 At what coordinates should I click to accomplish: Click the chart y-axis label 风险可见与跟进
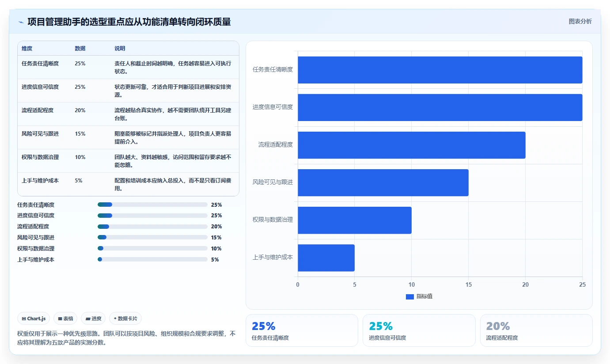(273, 182)
